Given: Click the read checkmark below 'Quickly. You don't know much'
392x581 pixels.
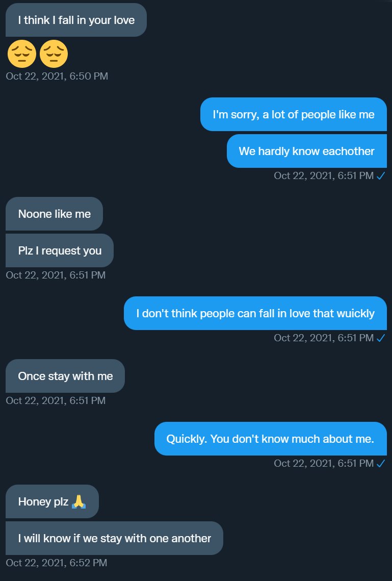Looking at the screenshot, I should coord(380,463).
